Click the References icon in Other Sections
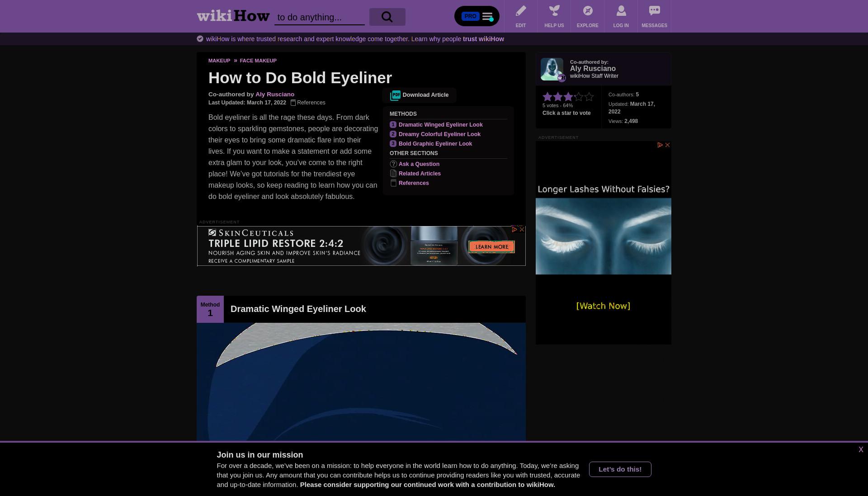Screen dimensions: 868x496 393,183
